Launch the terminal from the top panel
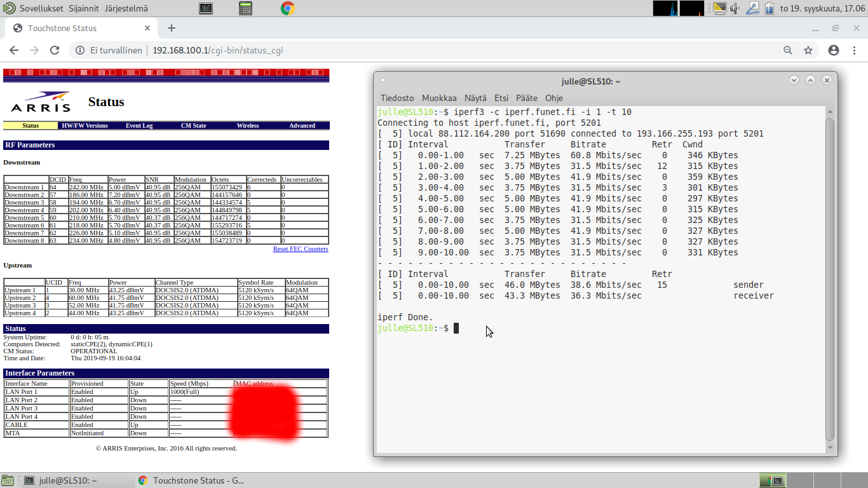 point(206,8)
